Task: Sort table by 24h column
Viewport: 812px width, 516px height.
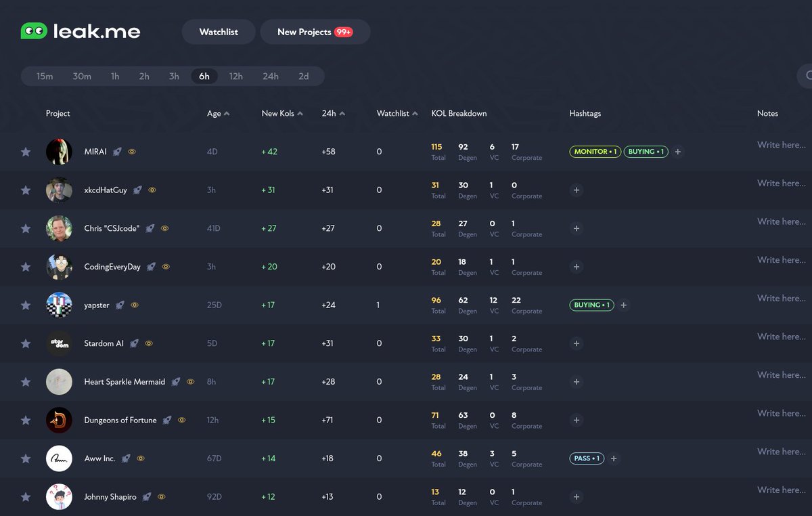Action: (x=333, y=114)
